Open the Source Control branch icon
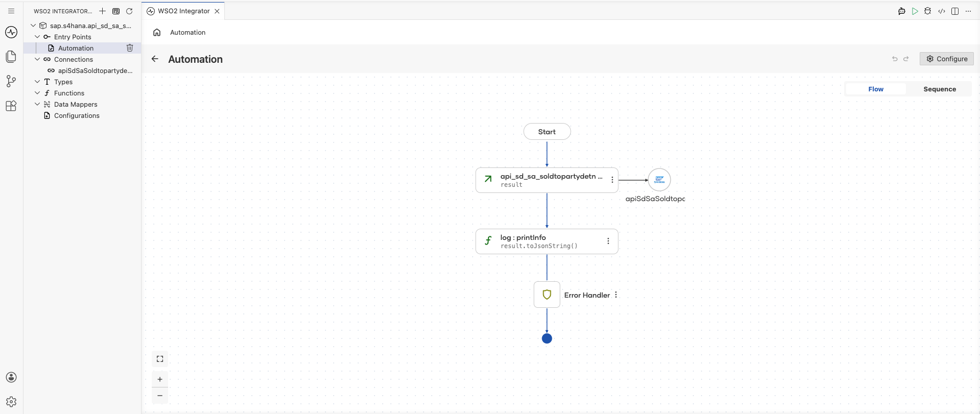Image resolution: width=980 pixels, height=414 pixels. click(x=11, y=81)
